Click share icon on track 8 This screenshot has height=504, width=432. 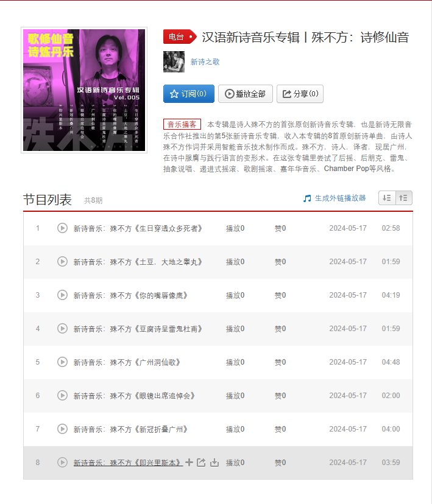coord(201,463)
